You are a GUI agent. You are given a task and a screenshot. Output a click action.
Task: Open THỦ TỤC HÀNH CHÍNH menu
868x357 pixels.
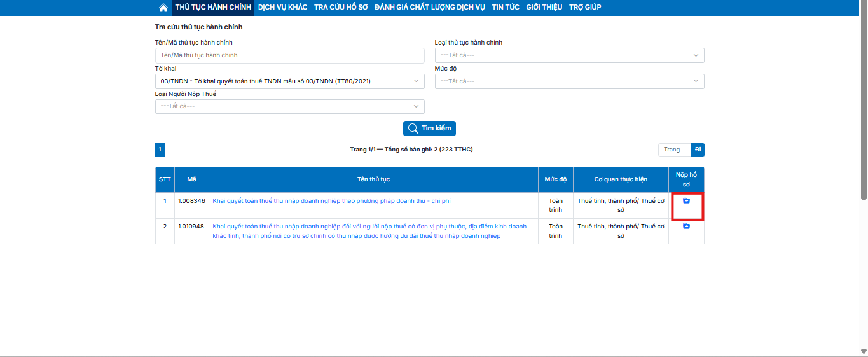click(x=213, y=8)
